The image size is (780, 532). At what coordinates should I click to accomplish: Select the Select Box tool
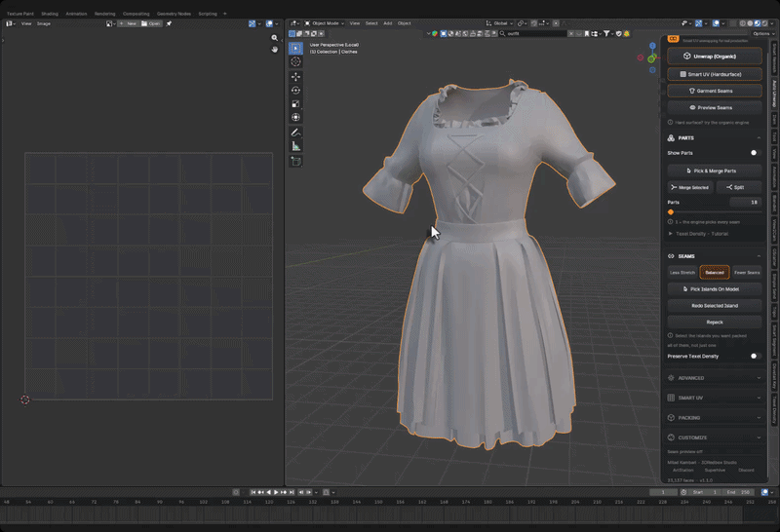pos(295,48)
